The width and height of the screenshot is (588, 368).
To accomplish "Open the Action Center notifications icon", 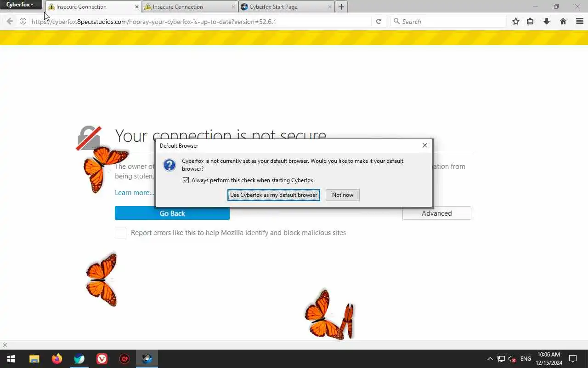I will tap(573, 359).
